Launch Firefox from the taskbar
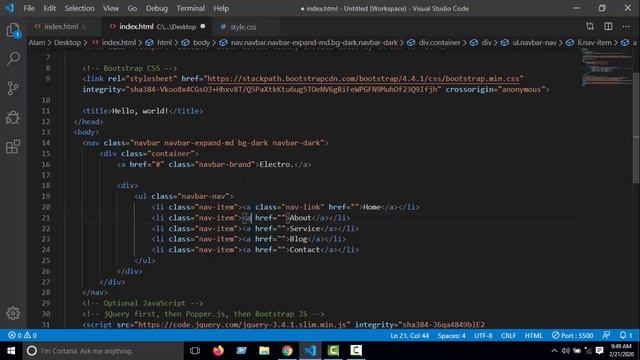 pos(218,351)
